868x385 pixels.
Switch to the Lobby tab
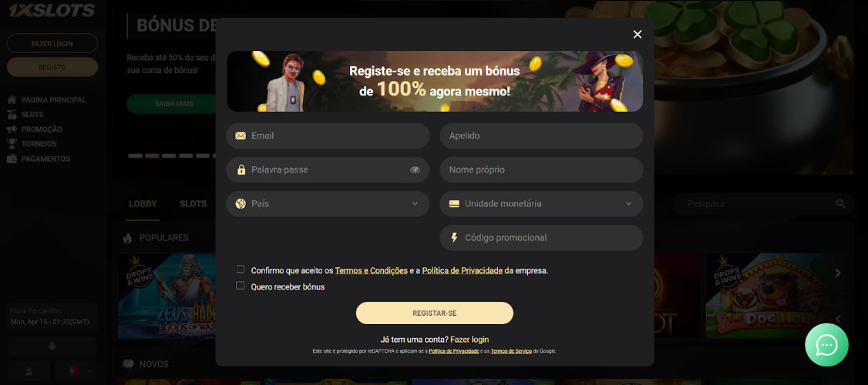point(143,203)
